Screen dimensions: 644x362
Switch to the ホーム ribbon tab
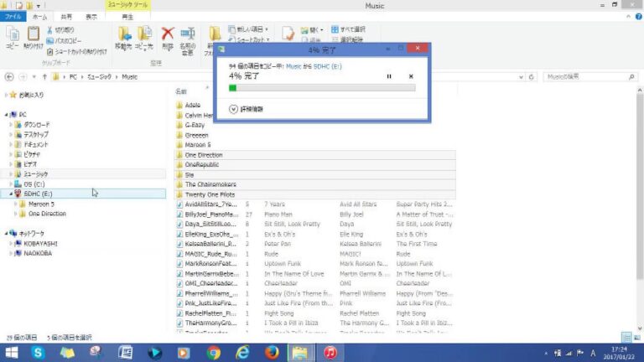tap(40, 17)
